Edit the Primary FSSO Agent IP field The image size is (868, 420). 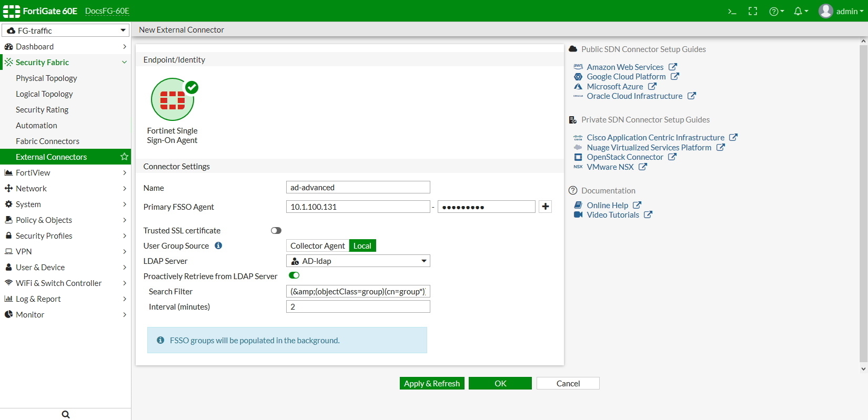pyautogui.click(x=358, y=207)
